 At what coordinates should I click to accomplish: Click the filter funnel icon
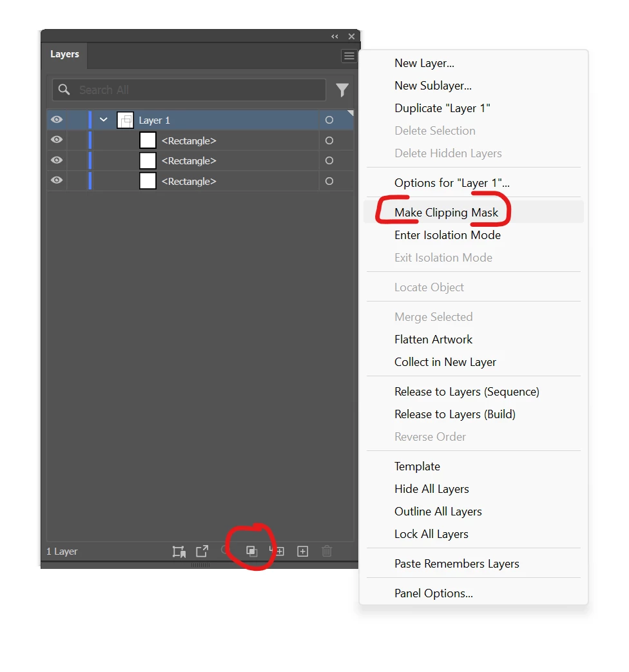pyautogui.click(x=342, y=90)
